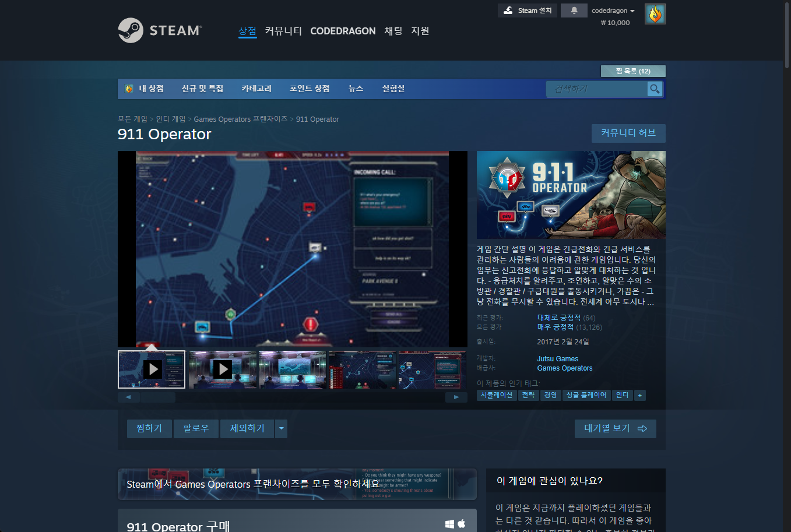Play the second trailer thumbnail

[222, 369]
